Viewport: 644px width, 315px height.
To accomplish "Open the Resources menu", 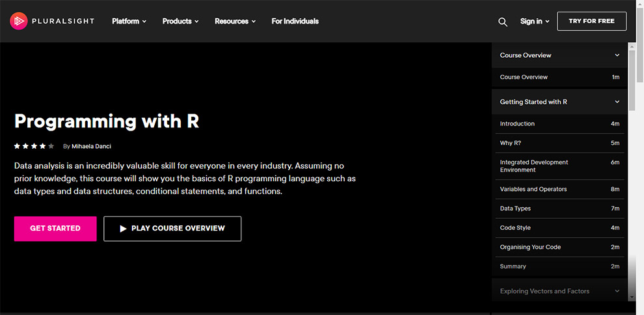I will [x=235, y=21].
